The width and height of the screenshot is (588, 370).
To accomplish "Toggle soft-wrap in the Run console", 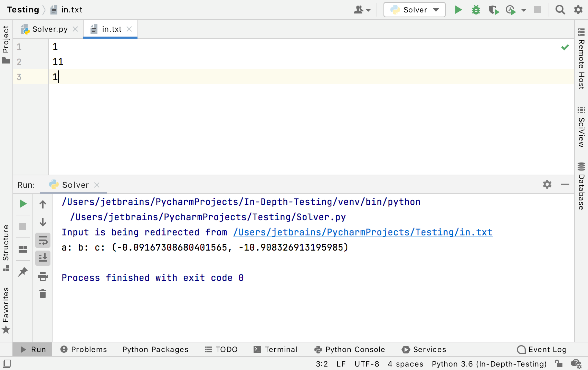I will (x=42, y=240).
